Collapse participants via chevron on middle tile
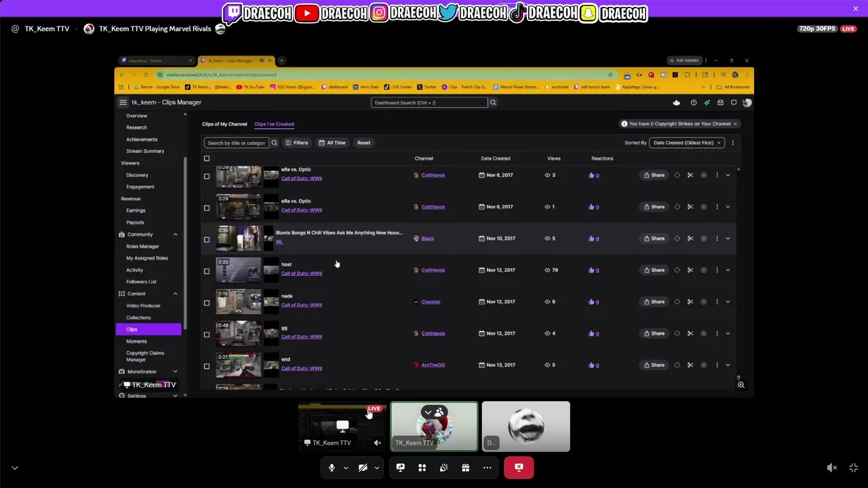Screen dimensions: 868x488 428,412
